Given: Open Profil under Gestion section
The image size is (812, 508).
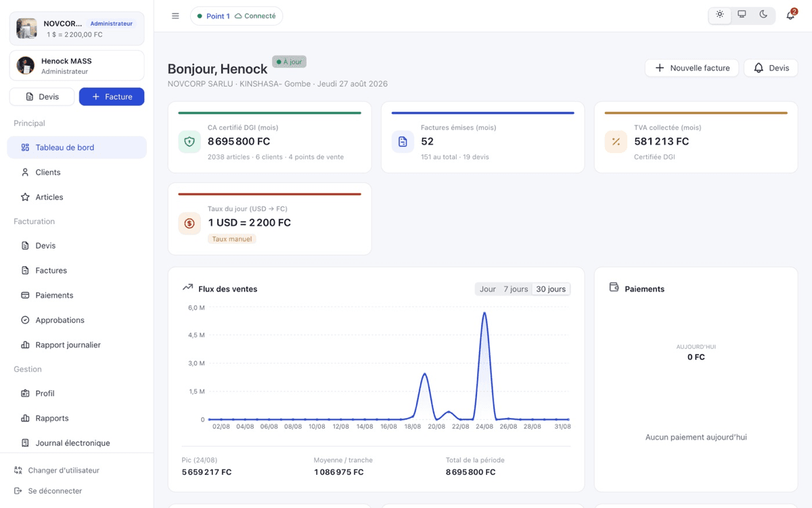Looking at the screenshot, I should [x=76, y=394].
